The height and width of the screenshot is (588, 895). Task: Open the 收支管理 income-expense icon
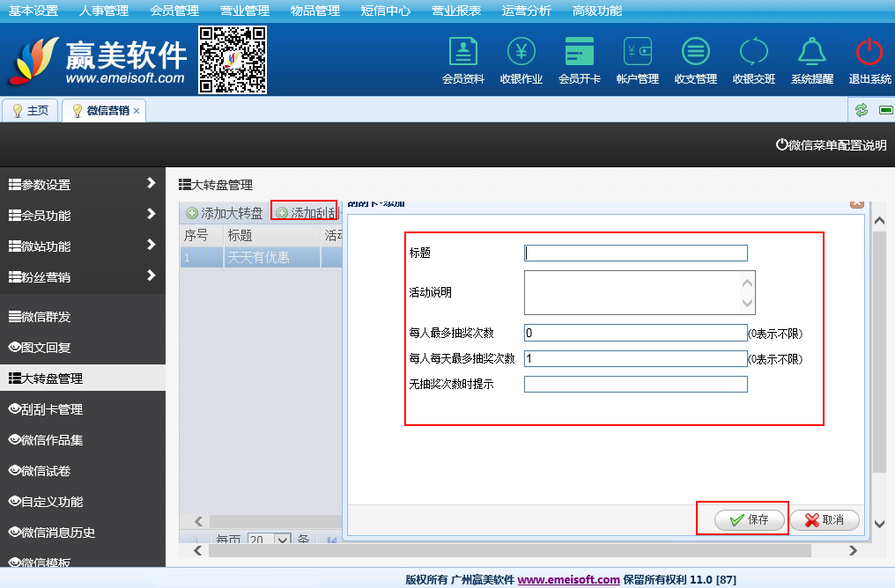click(x=695, y=53)
